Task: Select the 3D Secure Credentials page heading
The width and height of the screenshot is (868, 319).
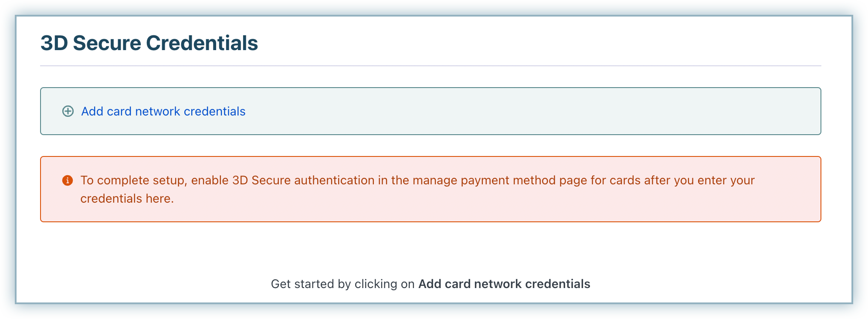Action: click(x=149, y=43)
